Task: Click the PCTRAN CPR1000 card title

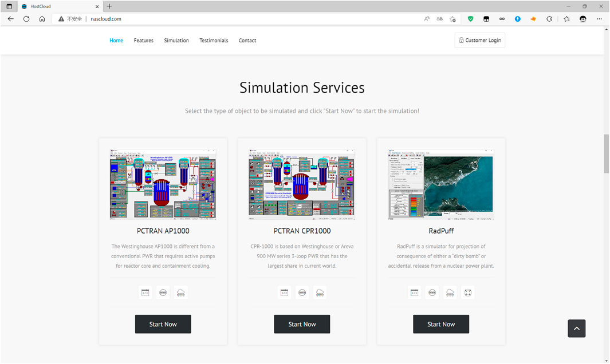Action: point(302,231)
